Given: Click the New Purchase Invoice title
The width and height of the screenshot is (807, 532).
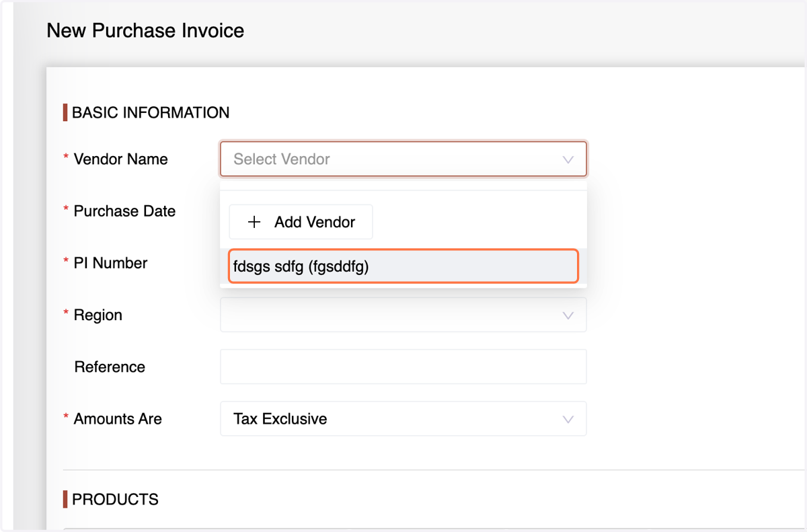Looking at the screenshot, I should point(145,30).
